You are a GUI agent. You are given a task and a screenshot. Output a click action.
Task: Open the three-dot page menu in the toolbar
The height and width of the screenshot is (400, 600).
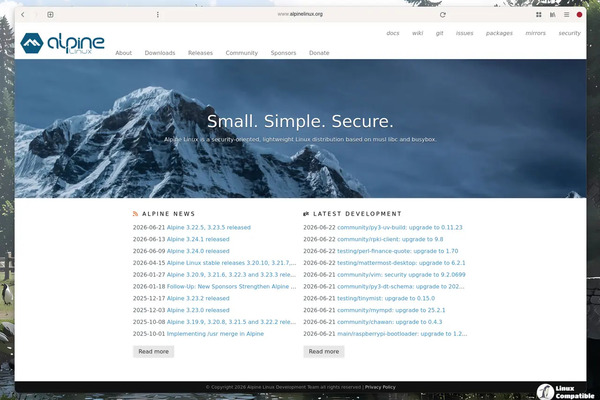[158, 15]
